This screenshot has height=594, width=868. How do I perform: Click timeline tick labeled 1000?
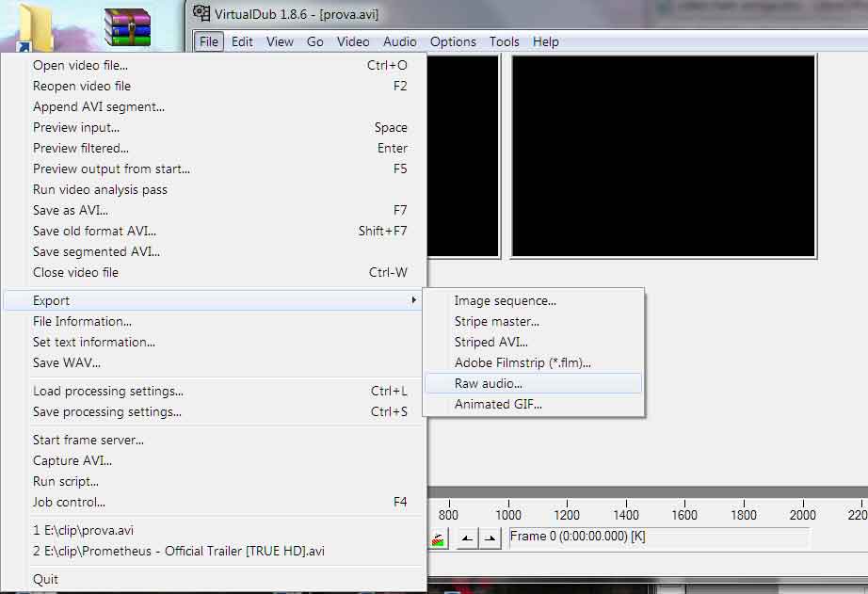[508, 514]
